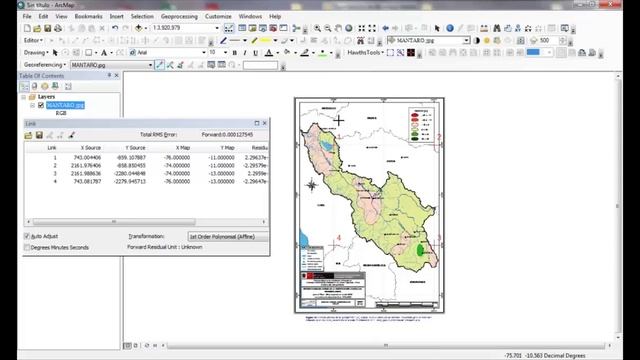Activate the Identify tool
This screenshot has width=640, height=360.
pyautogui.click(x=450, y=28)
